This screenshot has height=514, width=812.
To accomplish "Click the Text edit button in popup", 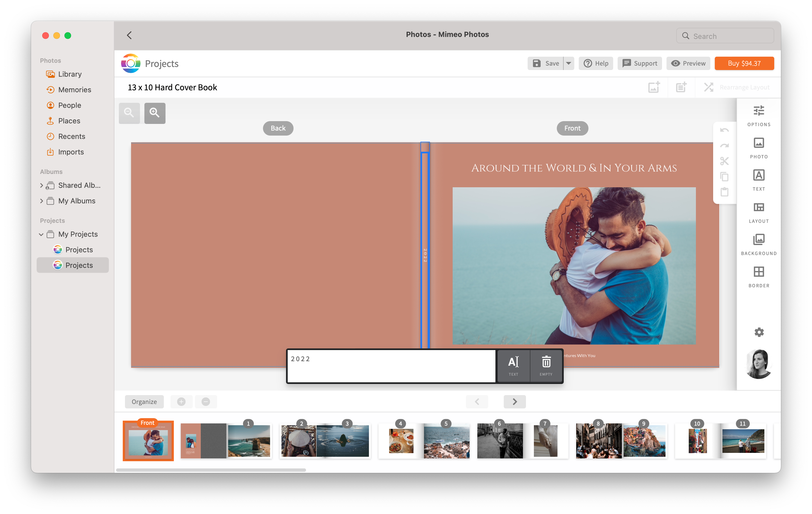I will [513, 365].
